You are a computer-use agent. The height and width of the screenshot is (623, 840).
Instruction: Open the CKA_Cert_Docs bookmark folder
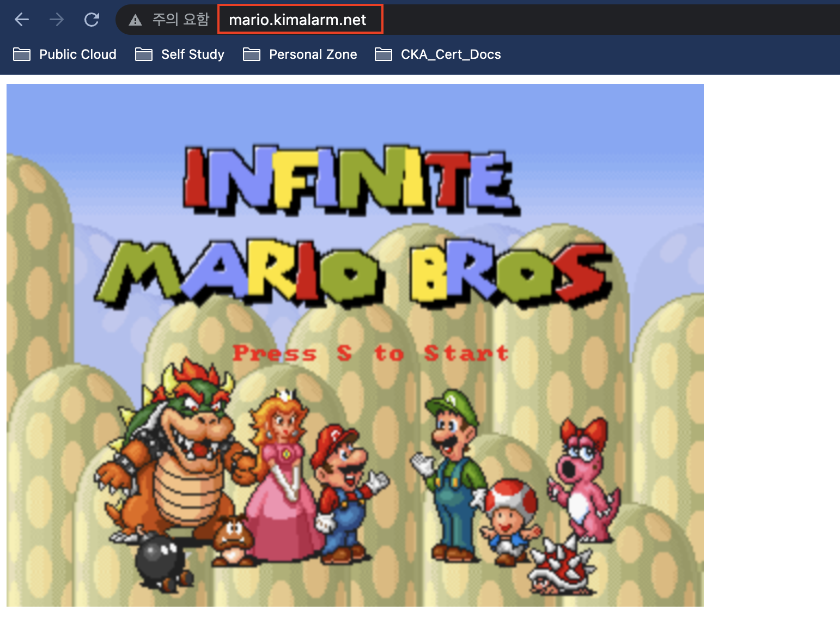[438, 54]
